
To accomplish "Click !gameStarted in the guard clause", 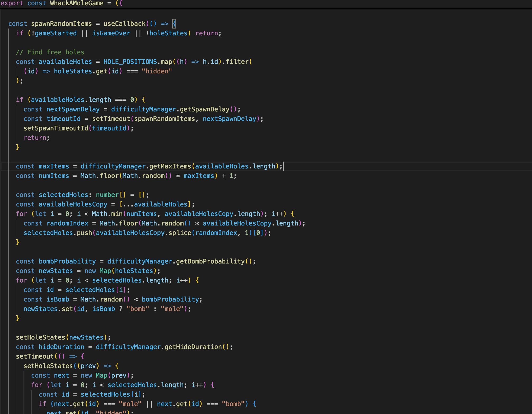I will pos(54,33).
